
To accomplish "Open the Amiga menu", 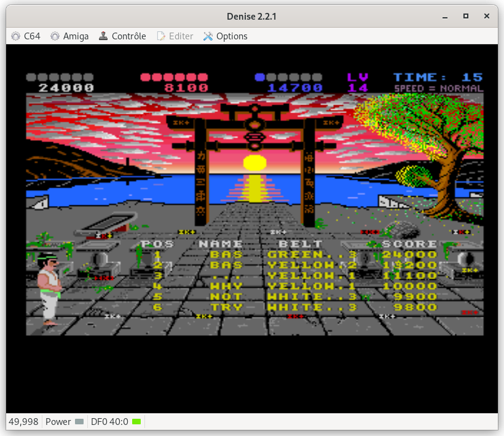I will [x=69, y=36].
